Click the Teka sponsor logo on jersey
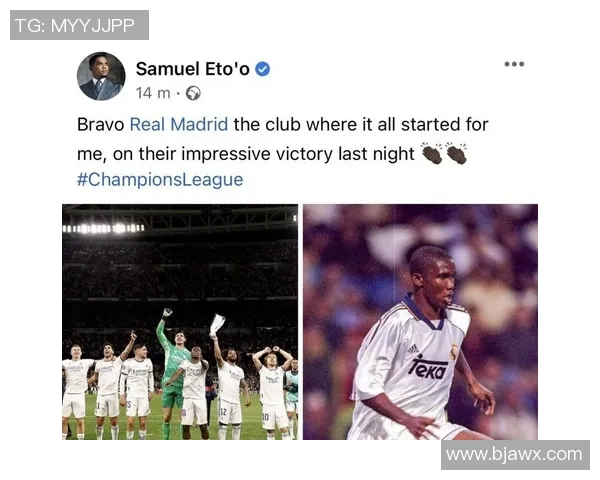Viewport: 600px width, 480px height. [427, 367]
